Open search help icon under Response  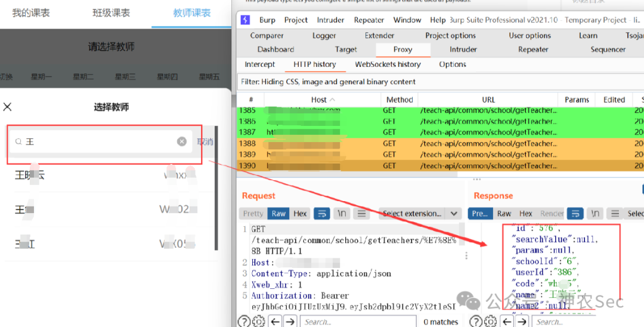[476, 321]
